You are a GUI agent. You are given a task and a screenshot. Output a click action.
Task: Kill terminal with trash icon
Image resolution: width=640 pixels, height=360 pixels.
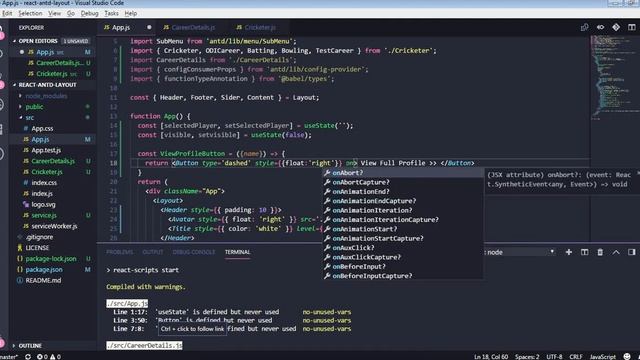tap(600, 252)
